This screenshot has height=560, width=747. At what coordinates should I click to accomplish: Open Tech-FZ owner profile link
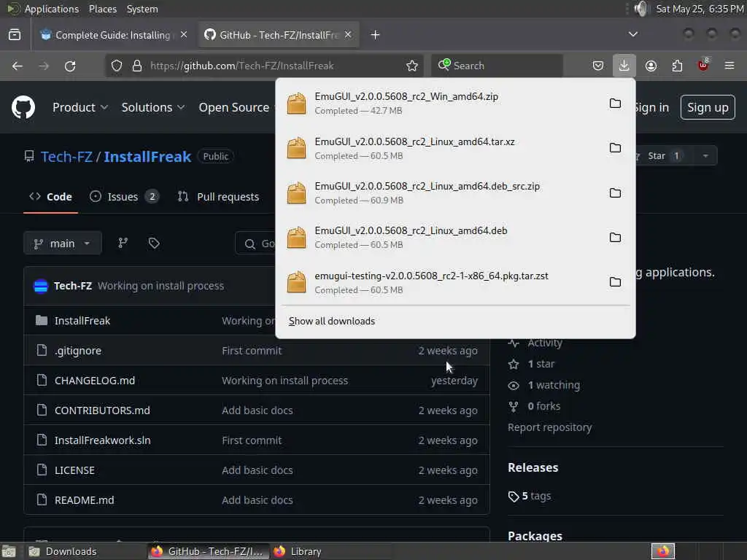[66, 157]
